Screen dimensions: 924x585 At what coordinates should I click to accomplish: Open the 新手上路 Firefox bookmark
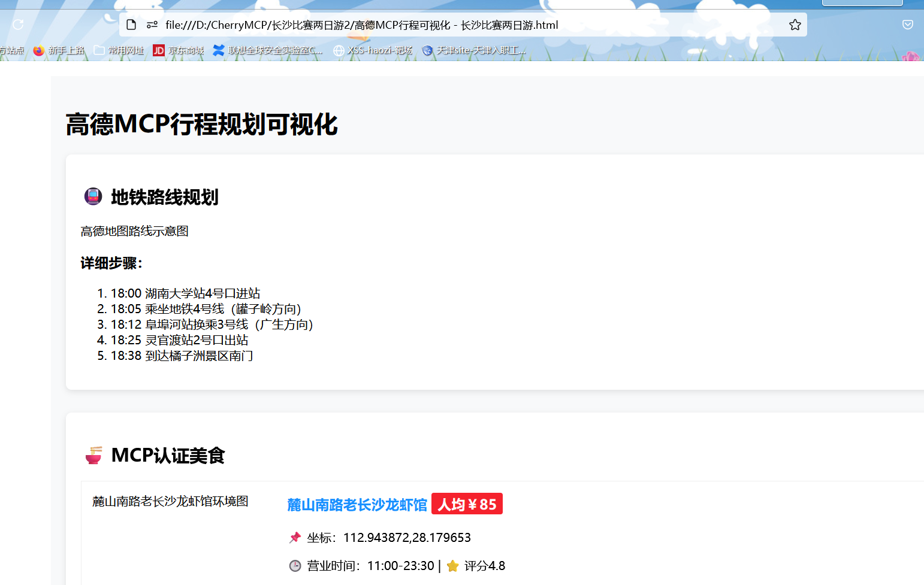[x=59, y=50]
